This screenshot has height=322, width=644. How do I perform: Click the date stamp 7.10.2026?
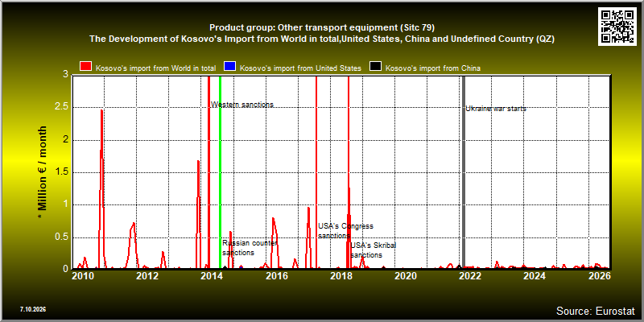[32, 309]
